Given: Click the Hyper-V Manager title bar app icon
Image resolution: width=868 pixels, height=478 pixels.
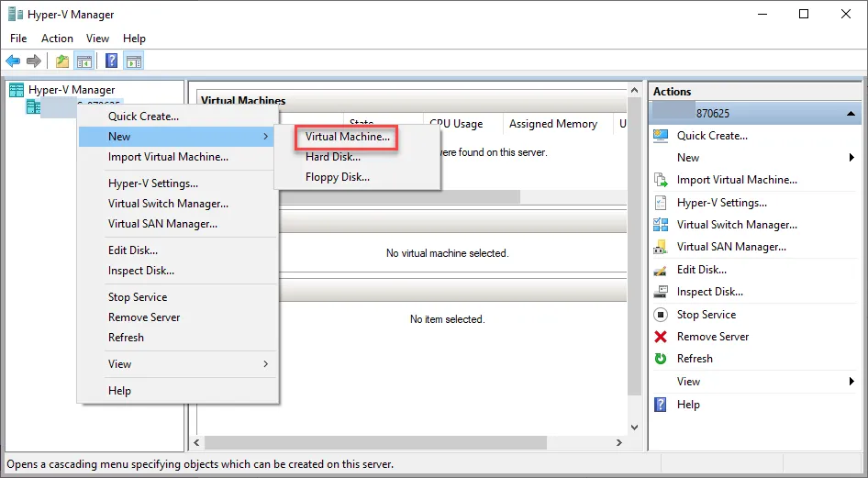Looking at the screenshot, I should click(16, 15).
